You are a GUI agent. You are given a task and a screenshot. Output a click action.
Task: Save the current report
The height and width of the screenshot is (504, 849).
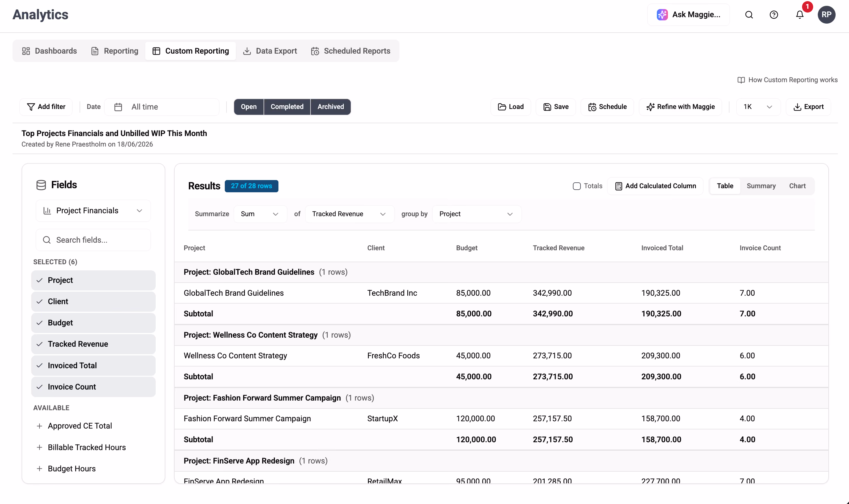[556, 107]
